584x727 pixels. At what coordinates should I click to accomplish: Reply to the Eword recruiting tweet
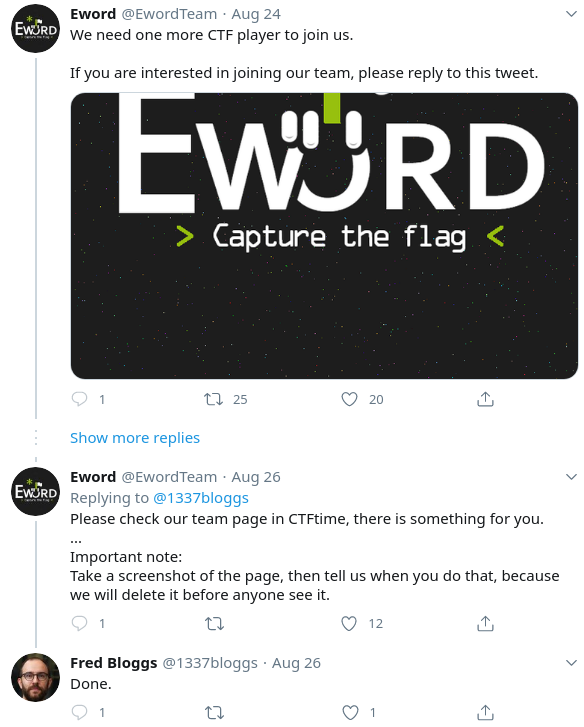click(80, 399)
